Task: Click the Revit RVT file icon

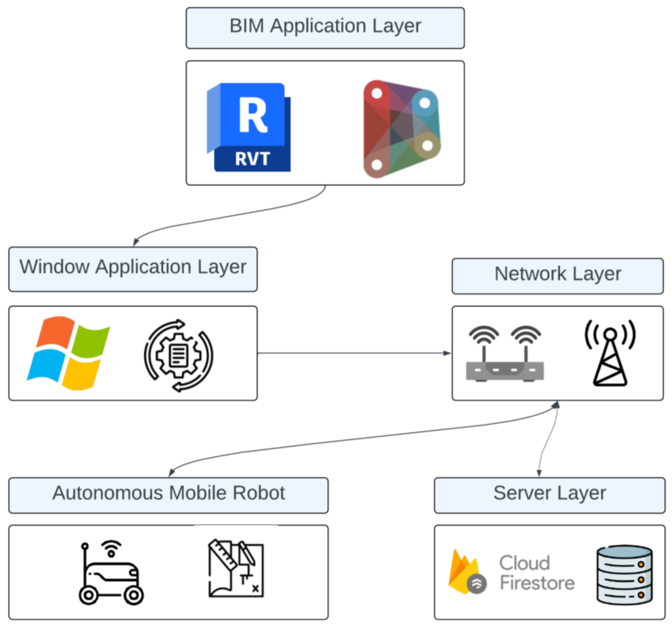Action: tap(249, 127)
